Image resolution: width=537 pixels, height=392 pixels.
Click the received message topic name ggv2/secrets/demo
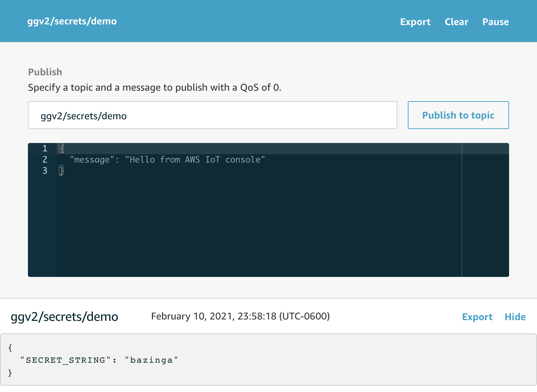pyautogui.click(x=65, y=317)
